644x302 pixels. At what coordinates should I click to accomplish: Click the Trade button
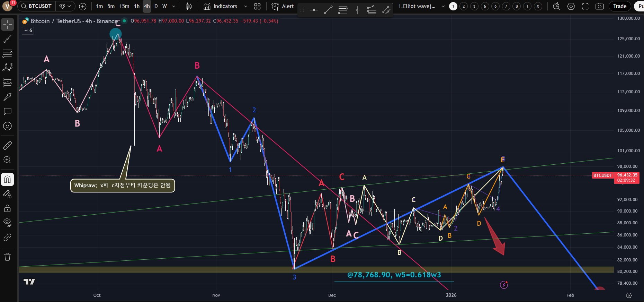(x=619, y=6)
